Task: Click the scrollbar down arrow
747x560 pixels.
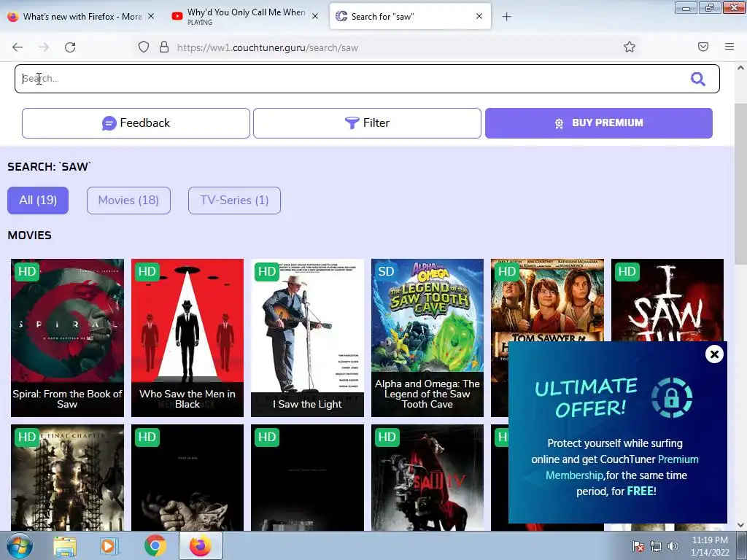Action: [x=740, y=525]
